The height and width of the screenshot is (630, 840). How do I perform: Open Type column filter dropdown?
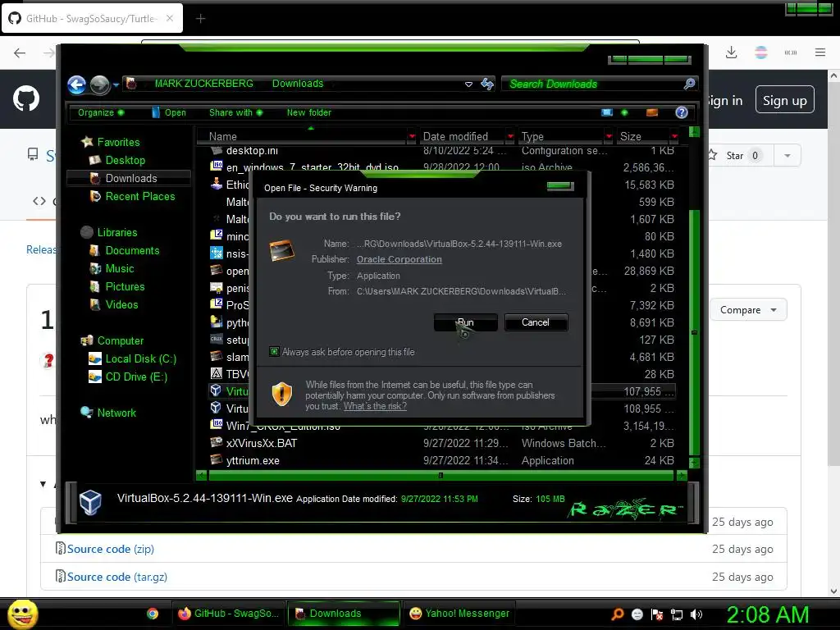(609, 137)
